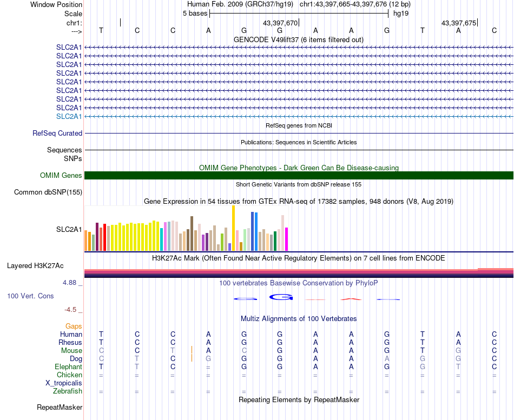Viewport: 514px width, 420px height.
Task: Click the red A in PhyloP logo
Action: click(351, 299)
